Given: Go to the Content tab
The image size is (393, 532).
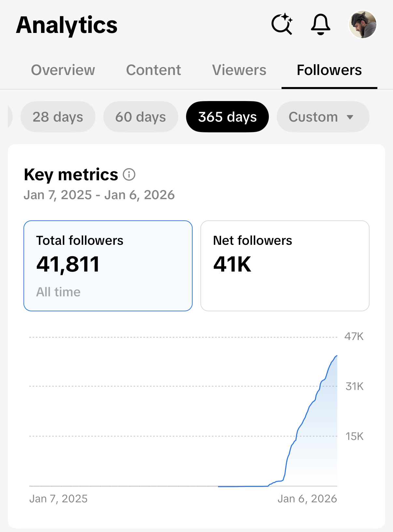Looking at the screenshot, I should tap(153, 70).
